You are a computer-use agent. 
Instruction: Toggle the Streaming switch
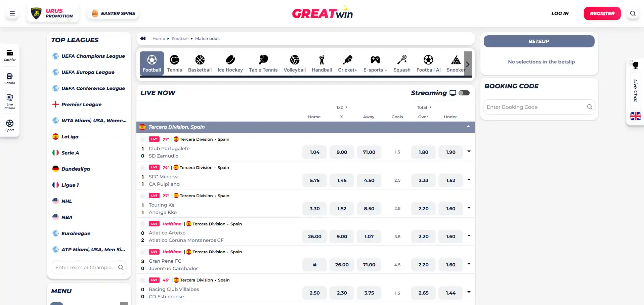464,93
